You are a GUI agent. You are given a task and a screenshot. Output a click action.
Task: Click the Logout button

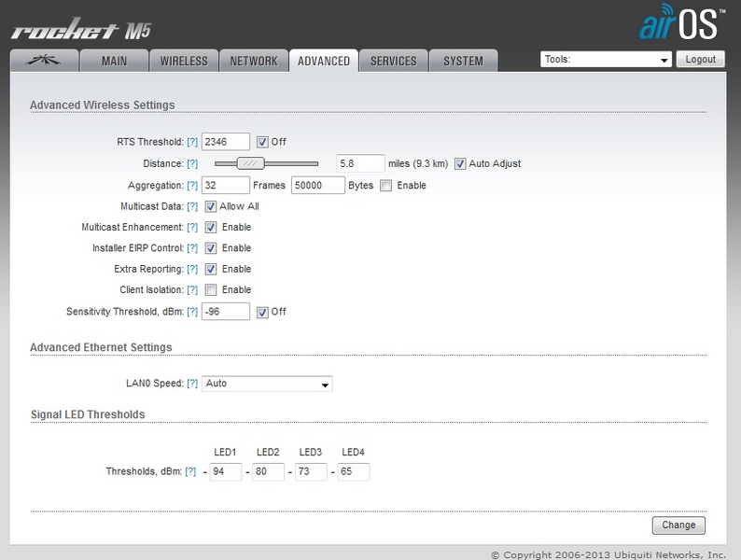pos(700,59)
